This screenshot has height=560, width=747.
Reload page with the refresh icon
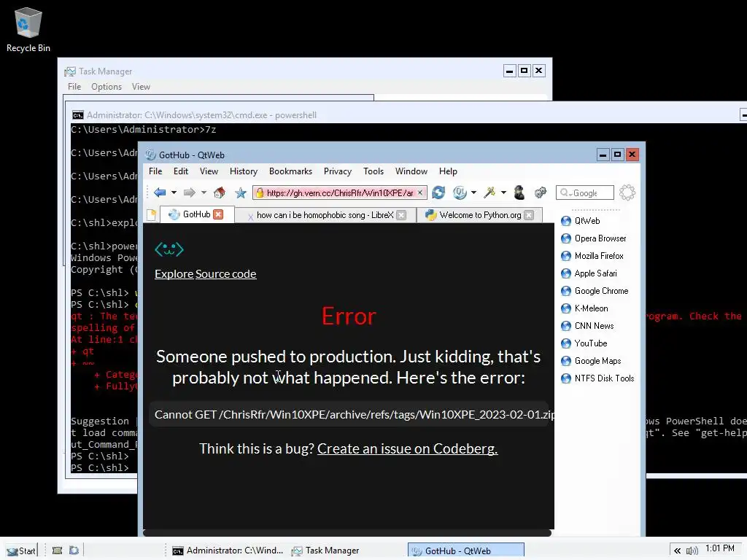pyautogui.click(x=438, y=192)
